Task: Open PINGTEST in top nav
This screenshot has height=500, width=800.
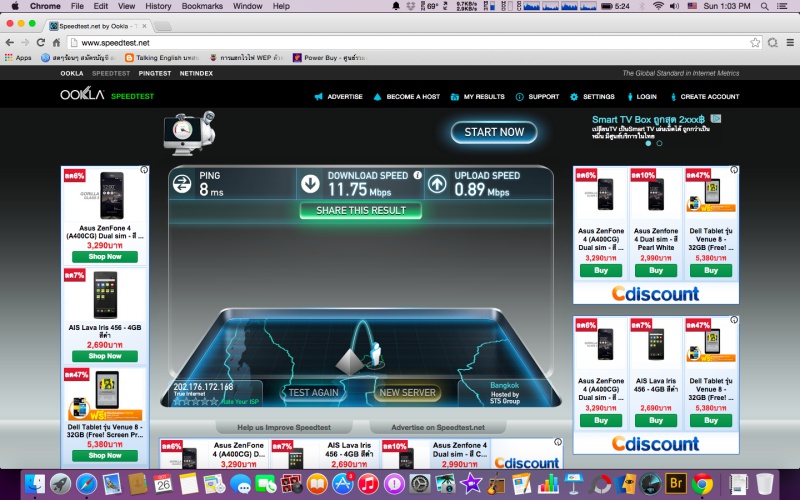Action: click(155, 73)
